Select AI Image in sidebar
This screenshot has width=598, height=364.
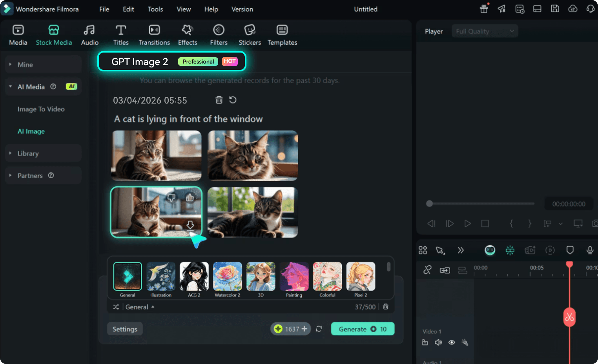(x=31, y=131)
